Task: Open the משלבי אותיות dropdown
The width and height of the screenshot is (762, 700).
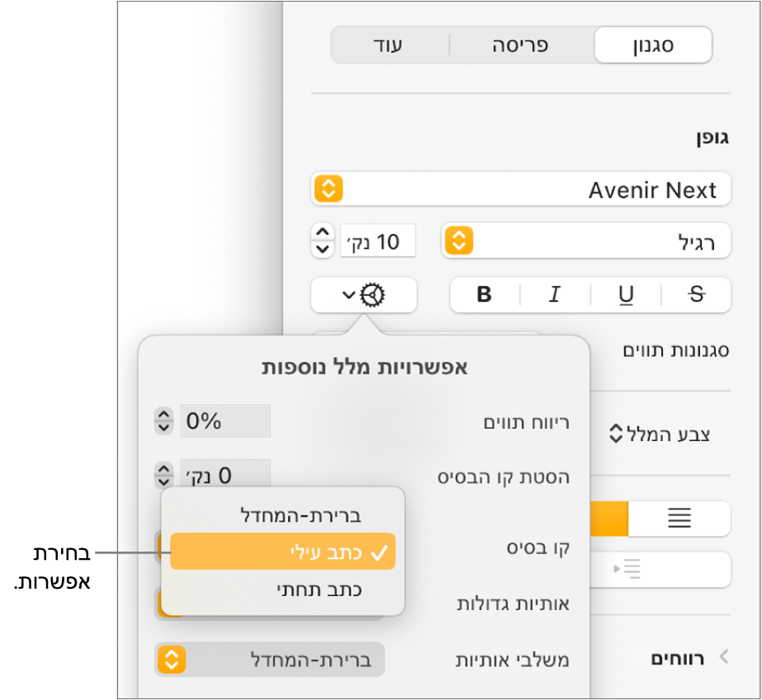Action: click(x=270, y=660)
